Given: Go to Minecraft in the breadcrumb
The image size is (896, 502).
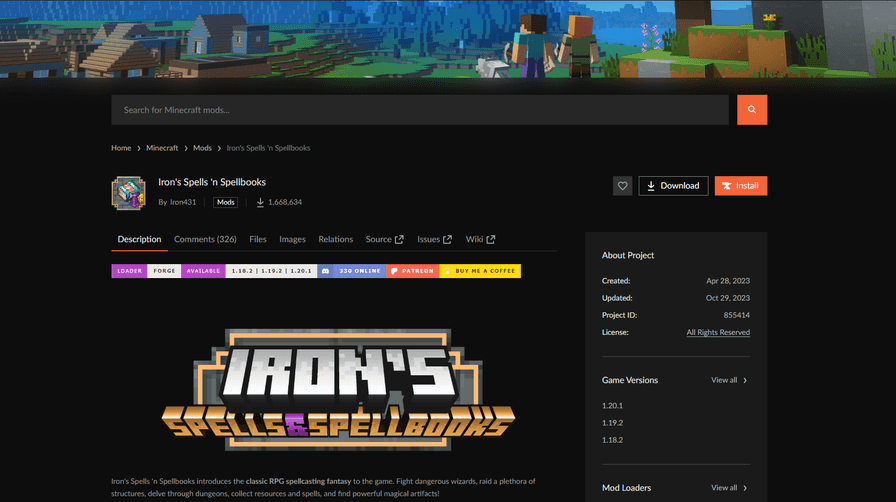Looking at the screenshot, I should [162, 148].
